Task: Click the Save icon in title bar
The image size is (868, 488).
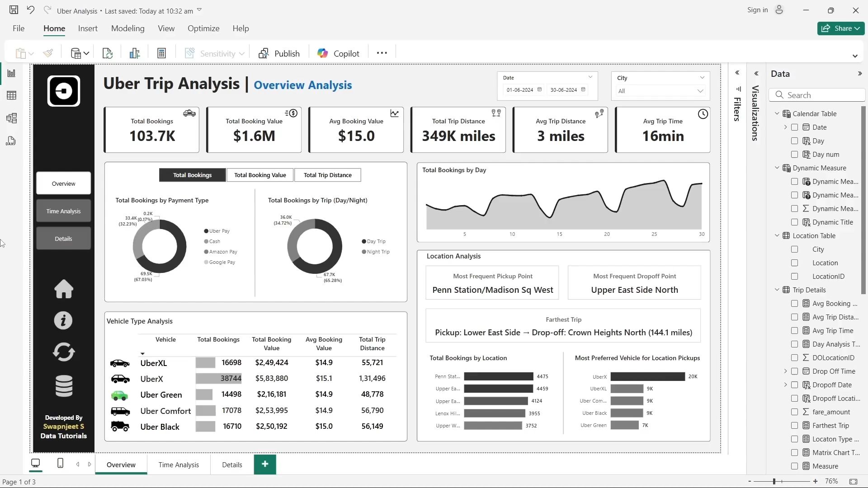Action: 14,10
